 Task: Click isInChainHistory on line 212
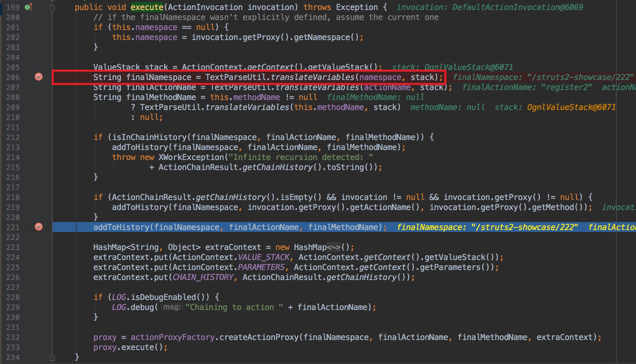pyautogui.click(x=149, y=137)
